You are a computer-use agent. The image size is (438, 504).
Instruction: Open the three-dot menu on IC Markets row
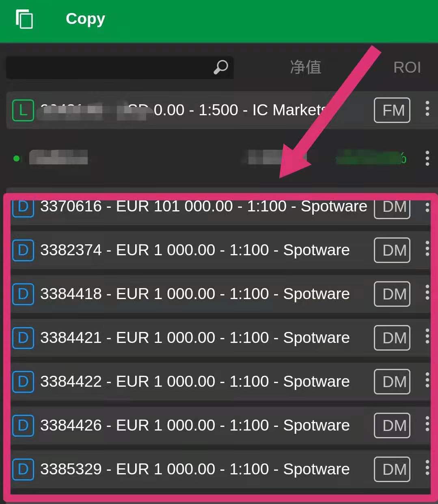click(427, 109)
